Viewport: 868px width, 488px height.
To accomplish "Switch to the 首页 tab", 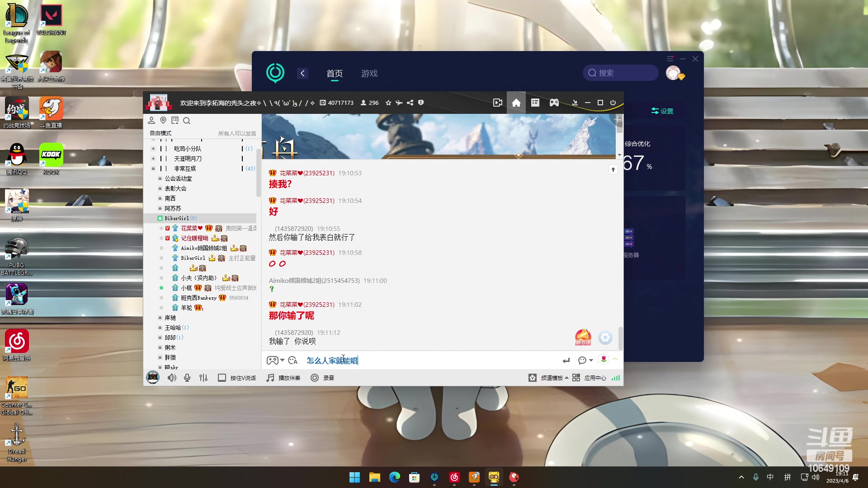I will [x=334, y=73].
